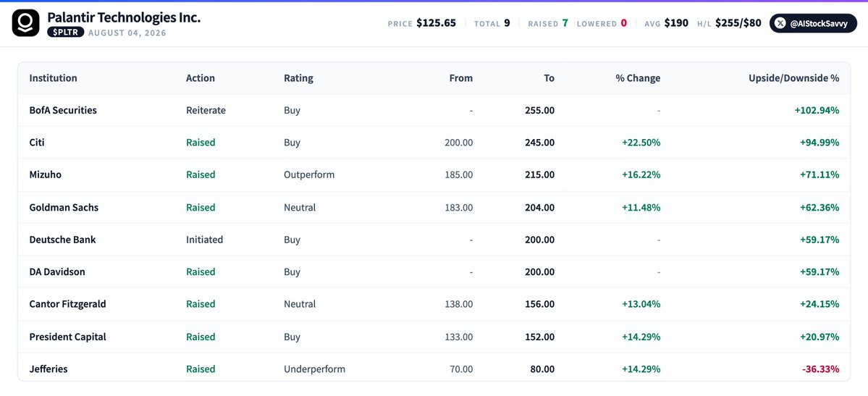Click the Outperform rating for Mizuho
Viewport: 868px width, 396px height.
[309, 174]
